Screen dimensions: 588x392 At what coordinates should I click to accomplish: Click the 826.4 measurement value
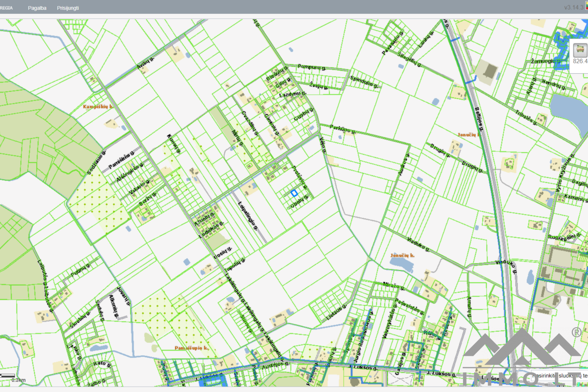click(x=580, y=61)
